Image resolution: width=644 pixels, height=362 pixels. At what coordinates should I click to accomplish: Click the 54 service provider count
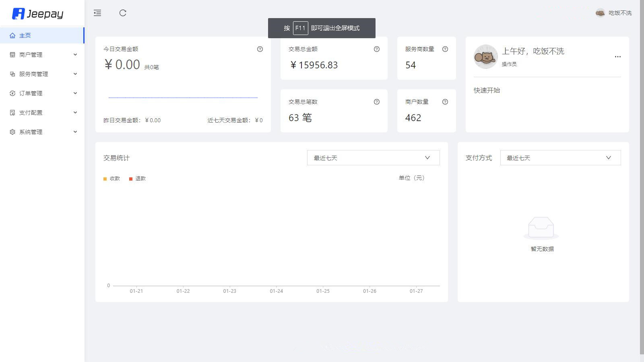coord(411,65)
